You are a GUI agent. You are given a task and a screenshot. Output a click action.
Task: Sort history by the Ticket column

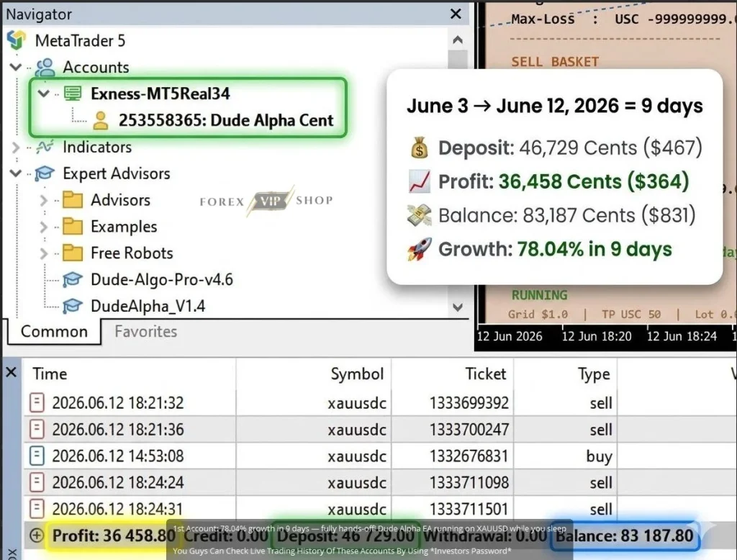[452, 374]
